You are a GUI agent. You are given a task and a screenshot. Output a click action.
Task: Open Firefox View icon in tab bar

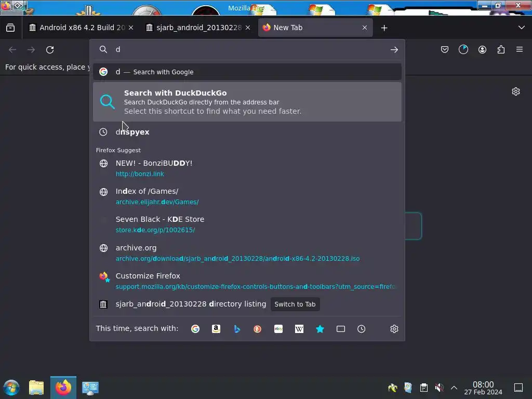10,28
